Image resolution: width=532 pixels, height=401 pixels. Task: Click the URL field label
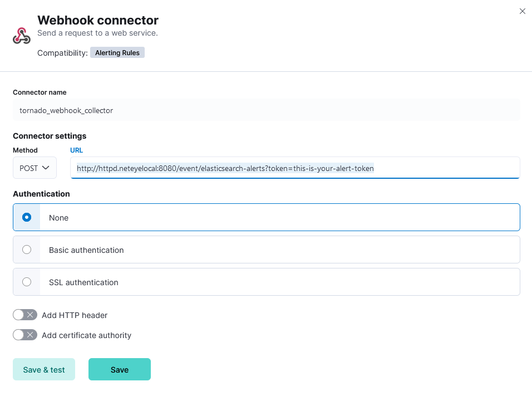coord(76,150)
